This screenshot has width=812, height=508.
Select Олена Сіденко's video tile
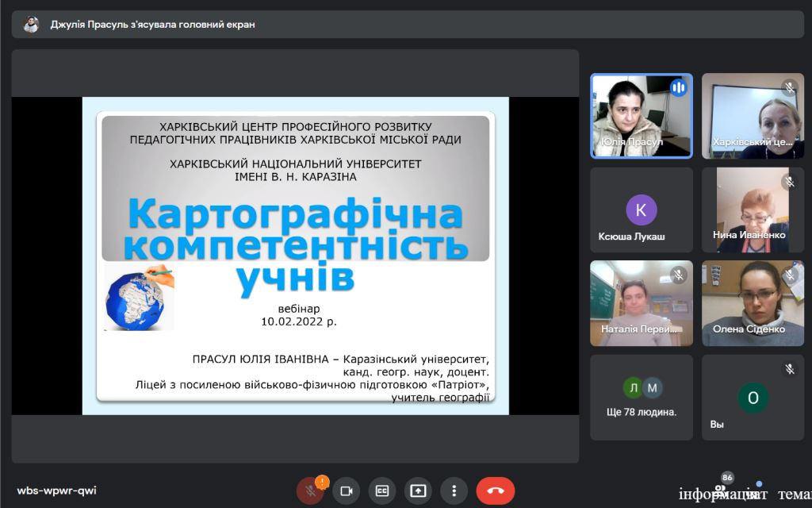[753, 303]
